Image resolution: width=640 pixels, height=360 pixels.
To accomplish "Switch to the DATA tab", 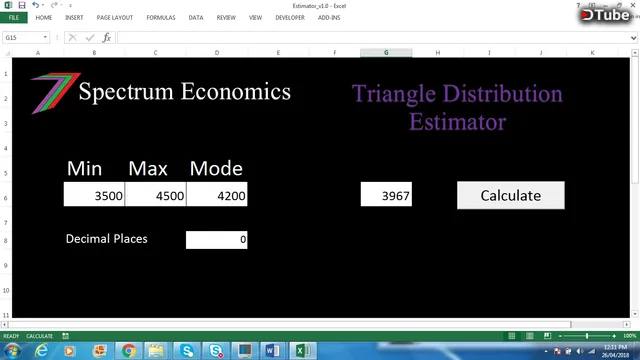I will 196,18.
